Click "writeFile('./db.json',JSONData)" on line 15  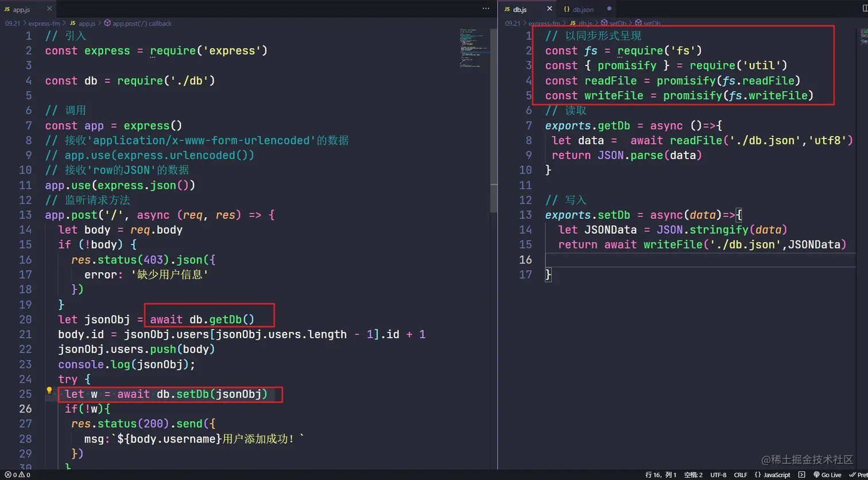click(x=745, y=245)
